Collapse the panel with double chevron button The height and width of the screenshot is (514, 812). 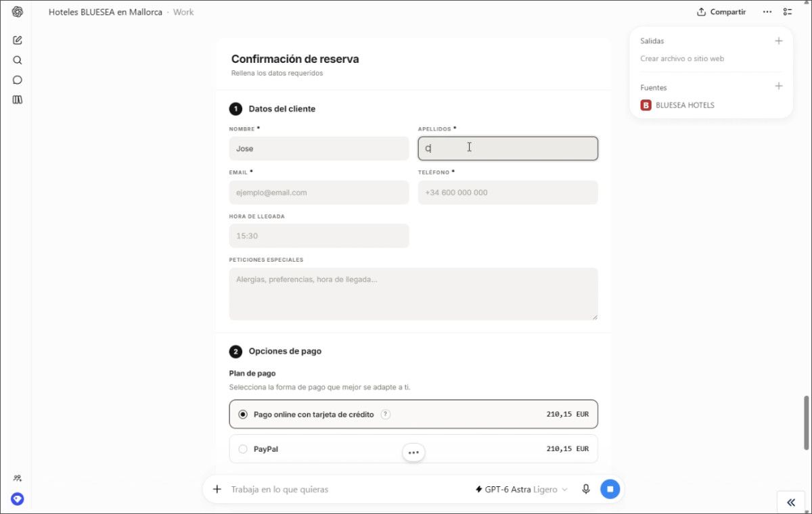pos(791,502)
